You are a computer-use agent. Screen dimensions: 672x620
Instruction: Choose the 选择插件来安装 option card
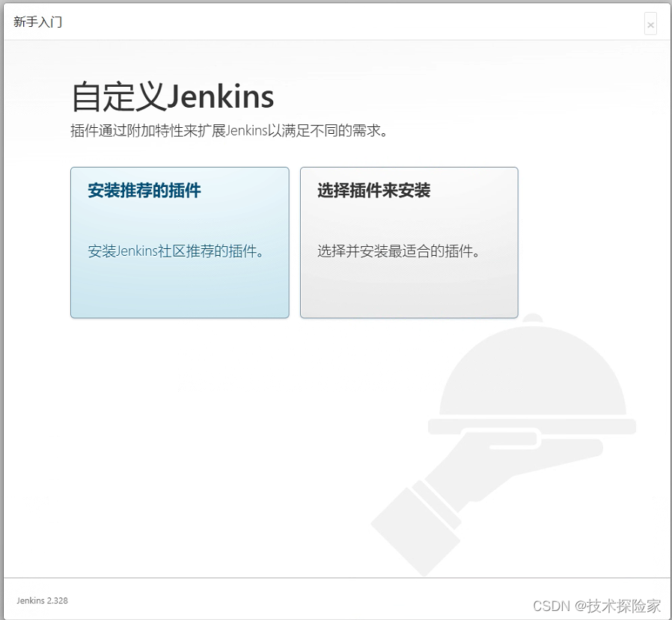click(409, 242)
